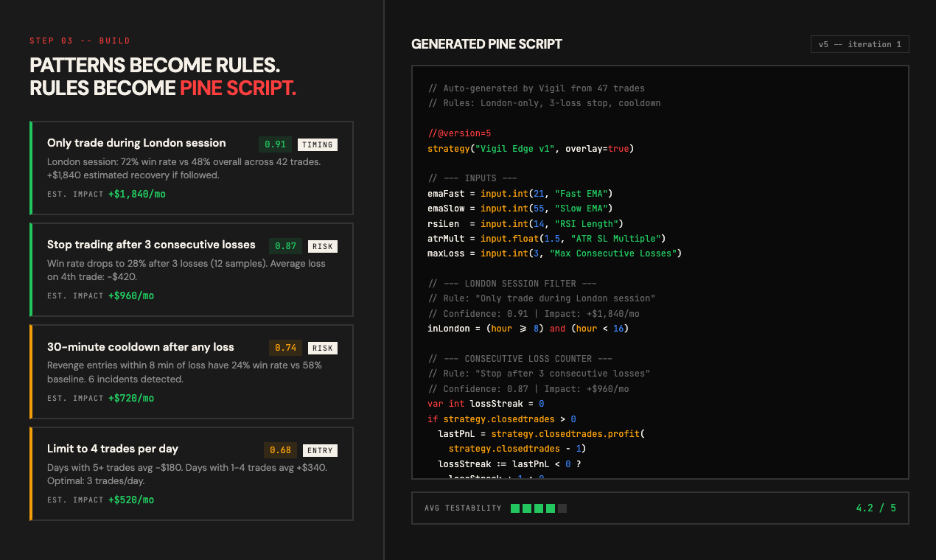936x560 pixels.
Task: Click the 'v5 -- iteration 1' version badge
Action: (x=859, y=44)
